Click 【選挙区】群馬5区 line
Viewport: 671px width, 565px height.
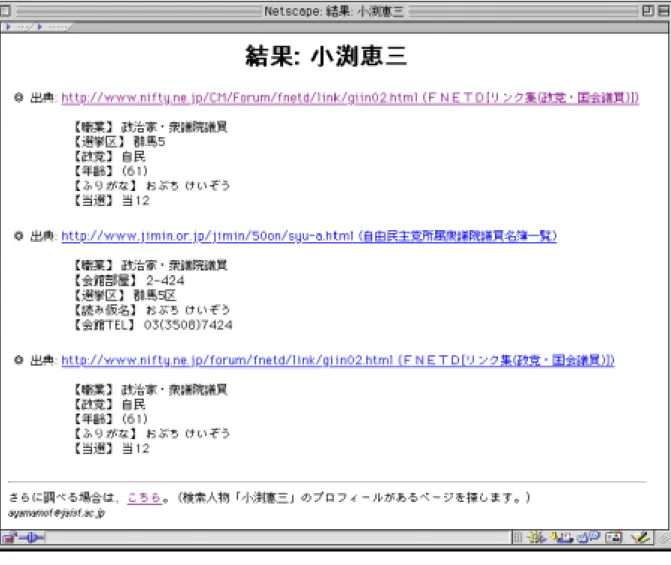tap(125, 295)
